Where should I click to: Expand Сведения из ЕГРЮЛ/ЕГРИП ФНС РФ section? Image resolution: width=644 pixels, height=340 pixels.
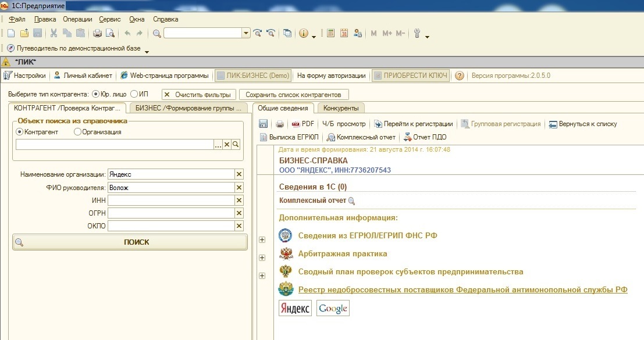262,239
